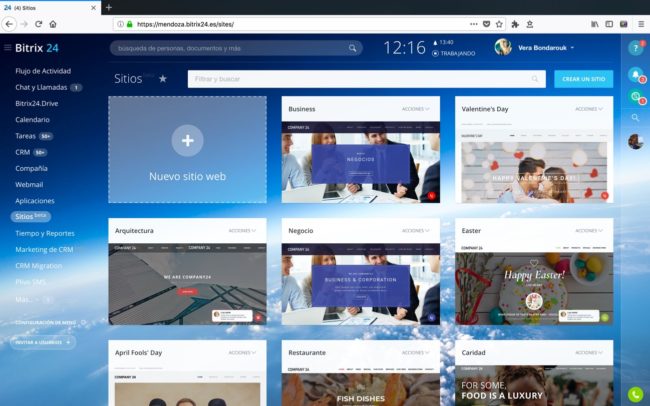Image resolution: width=650 pixels, height=406 pixels.
Task: Expand ACCIONES menu on Valentine's Day site
Action: coord(589,109)
